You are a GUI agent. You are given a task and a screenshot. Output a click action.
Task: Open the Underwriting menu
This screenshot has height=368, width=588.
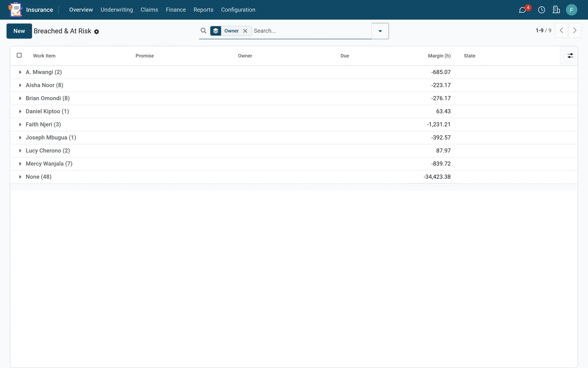(117, 10)
